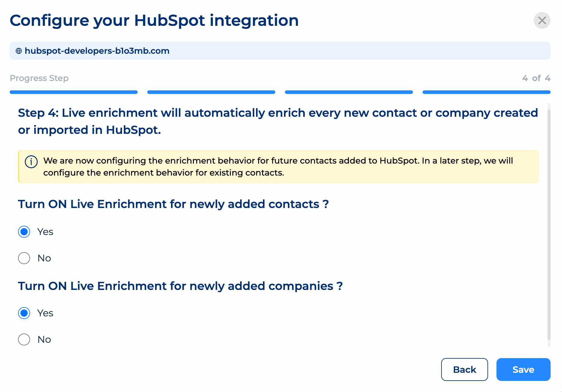Click the yellow info banner message
This screenshot has width=562, height=392.
point(278,167)
